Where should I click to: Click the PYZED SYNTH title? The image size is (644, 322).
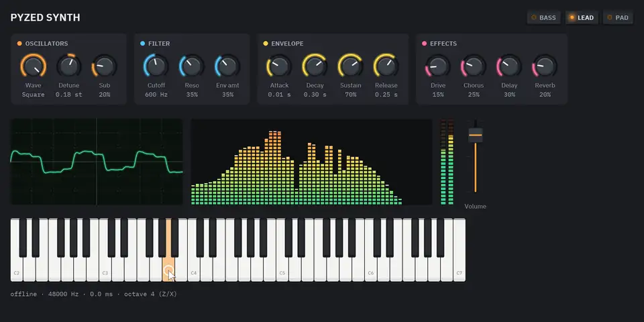point(45,17)
